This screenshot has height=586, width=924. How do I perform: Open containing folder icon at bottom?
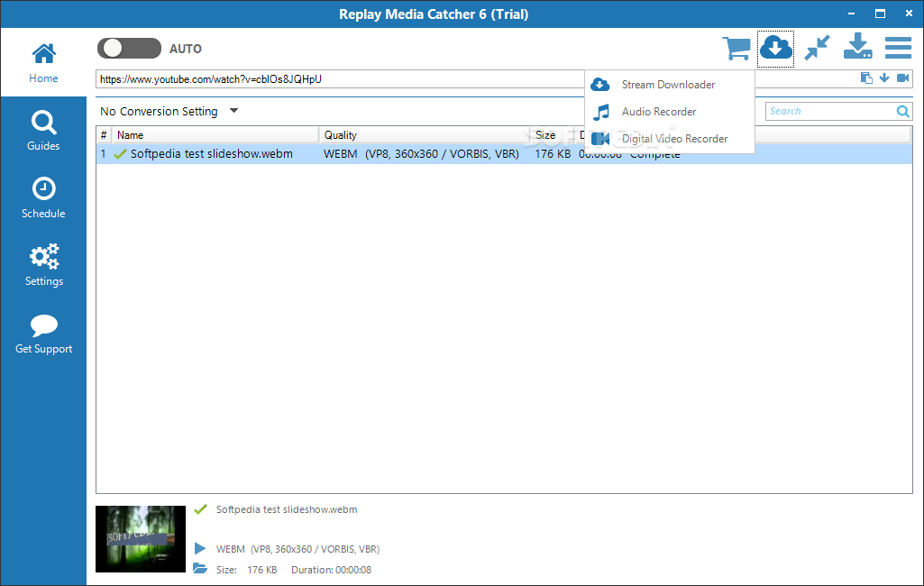click(200, 569)
